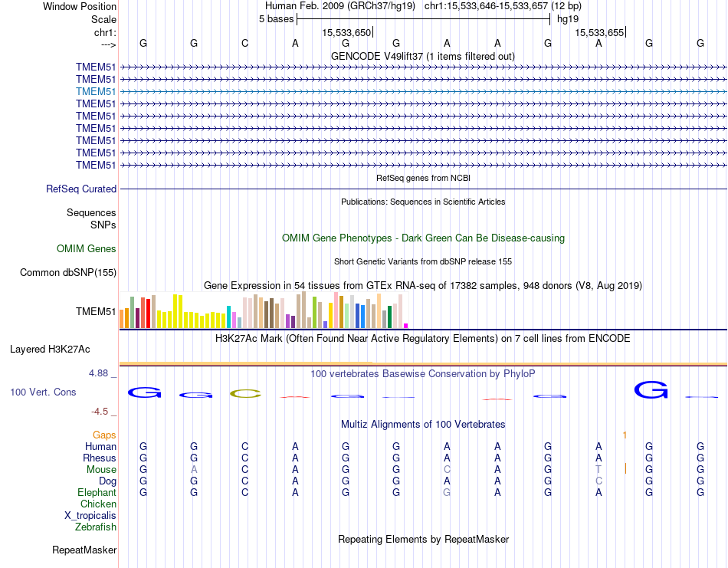Click the Elephant species alignment label
The width and height of the screenshot is (728, 568).
click(97, 492)
